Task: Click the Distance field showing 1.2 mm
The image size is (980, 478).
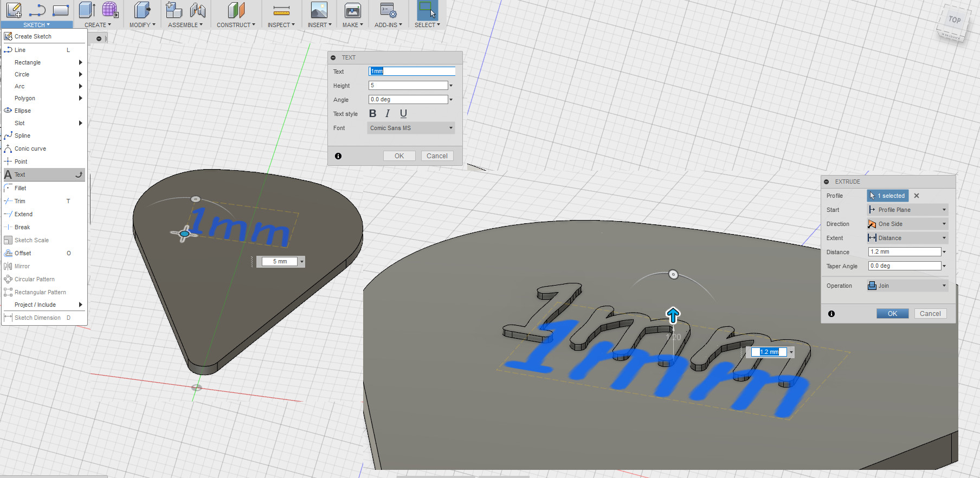Action: (x=905, y=252)
